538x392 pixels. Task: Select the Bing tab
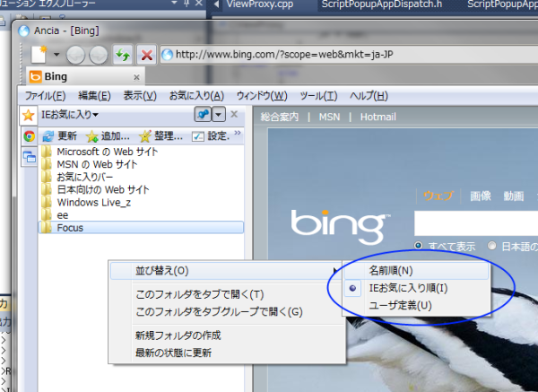point(86,76)
